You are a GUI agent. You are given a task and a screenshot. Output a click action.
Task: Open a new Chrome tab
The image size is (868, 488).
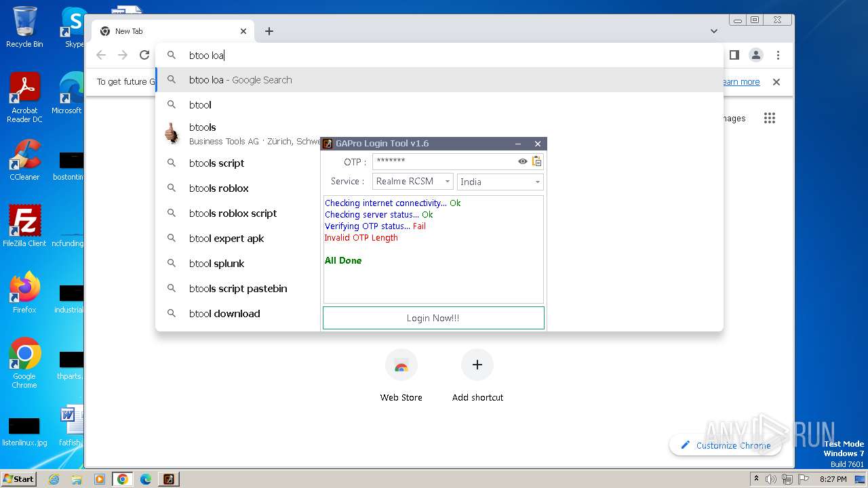[269, 31]
